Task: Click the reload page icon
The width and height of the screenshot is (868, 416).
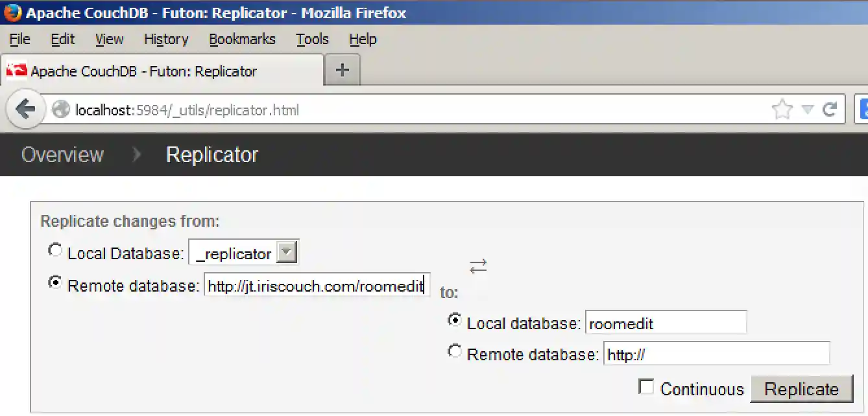Action: pos(831,109)
